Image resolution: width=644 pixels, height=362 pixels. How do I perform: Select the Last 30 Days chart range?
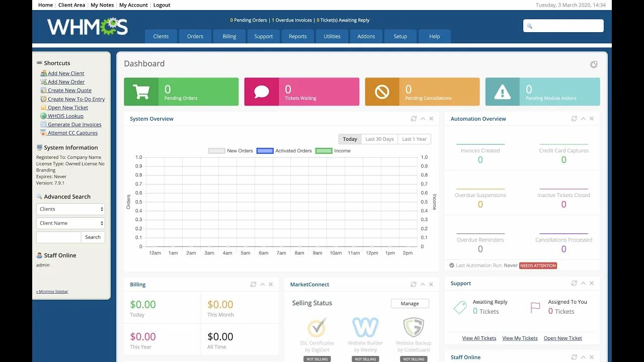pos(379,139)
